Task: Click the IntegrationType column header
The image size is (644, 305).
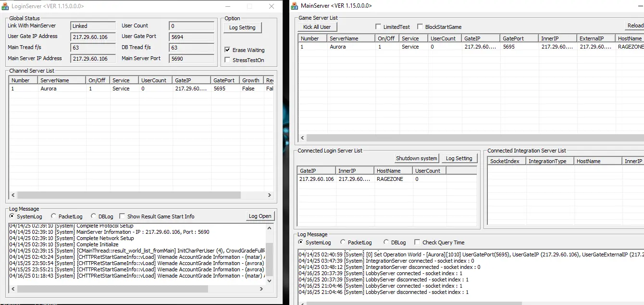Action: (550, 161)
